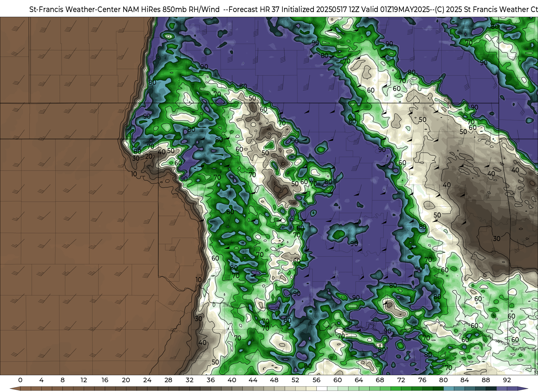Click the '68' tick label on the color scale
The width and height of the screenshot is (538, 392).
380,380
